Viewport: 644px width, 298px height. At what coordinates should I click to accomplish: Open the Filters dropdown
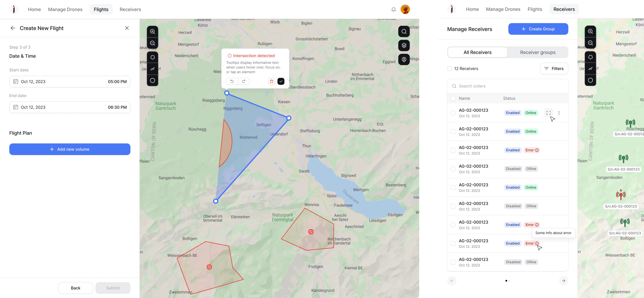pos(554,69)
